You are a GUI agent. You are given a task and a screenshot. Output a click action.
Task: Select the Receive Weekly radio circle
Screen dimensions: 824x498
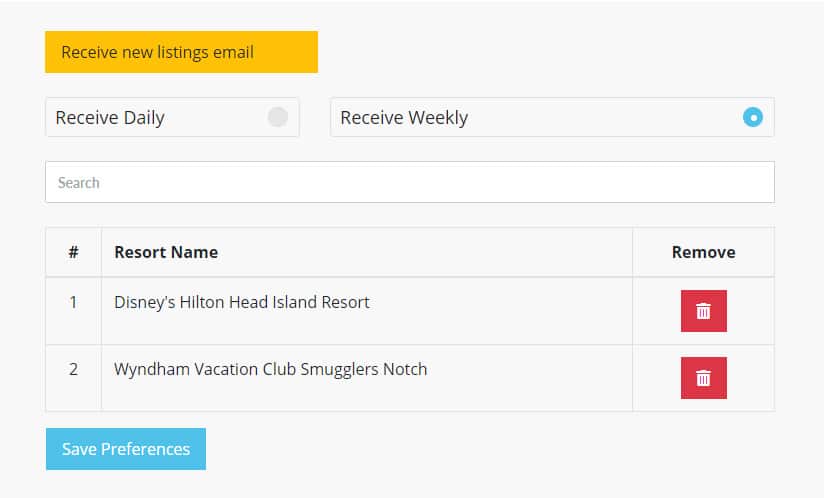pos(753,117)
